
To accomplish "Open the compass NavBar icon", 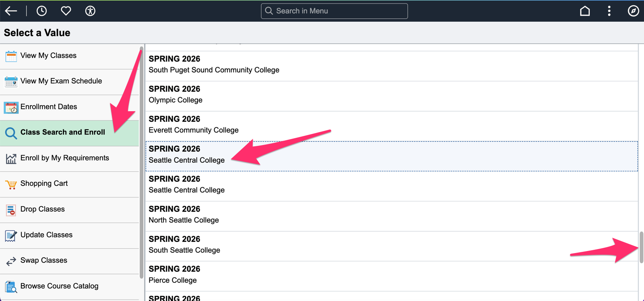I will click(633, 11).
